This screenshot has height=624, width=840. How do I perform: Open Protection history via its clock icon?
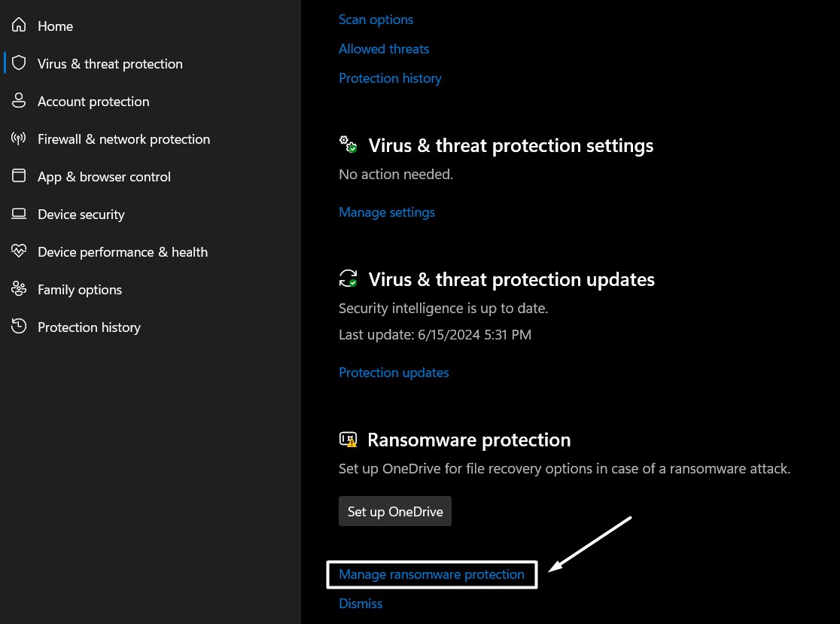pyautogui.click(x=19, y=327)
